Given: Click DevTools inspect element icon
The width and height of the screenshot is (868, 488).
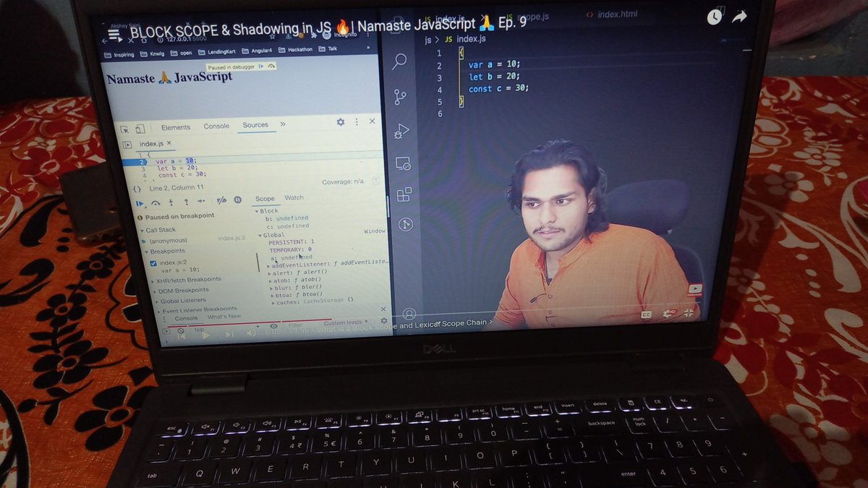Looking at the screenshot, I should [x=124, y=129].
